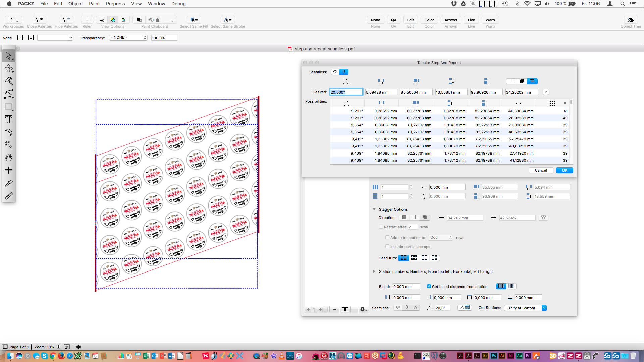
Task: Click the Select Same Stroke icon
Action: pos(228,20)
